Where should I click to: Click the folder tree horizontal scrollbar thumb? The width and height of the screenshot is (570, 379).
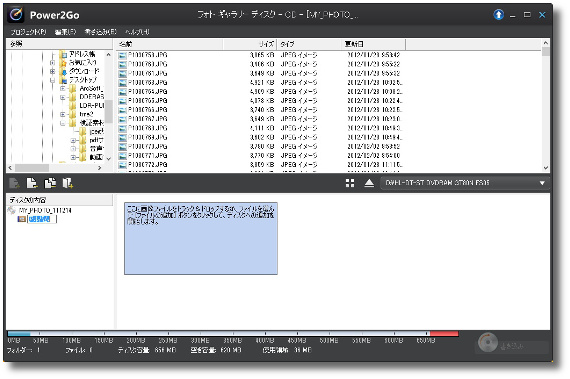(32, 168)
